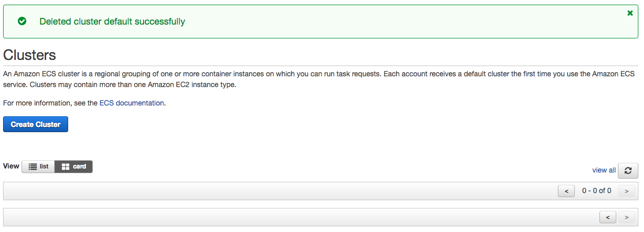Click the list lines icon in View toggle
Screen dimensions: 644x232
tap(33, 166)
